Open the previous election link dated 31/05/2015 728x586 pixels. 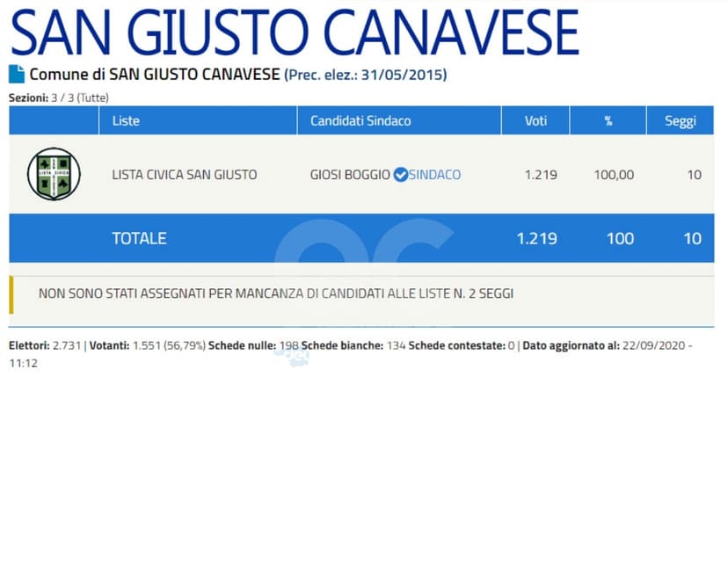click(365, 75)
